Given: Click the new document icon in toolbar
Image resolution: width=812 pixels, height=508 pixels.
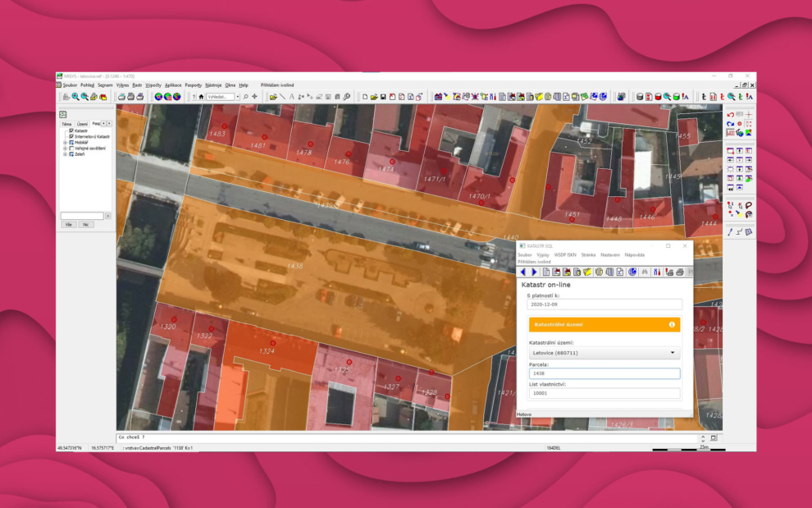Looking at the screenshot, I should (x=364, y=96).
